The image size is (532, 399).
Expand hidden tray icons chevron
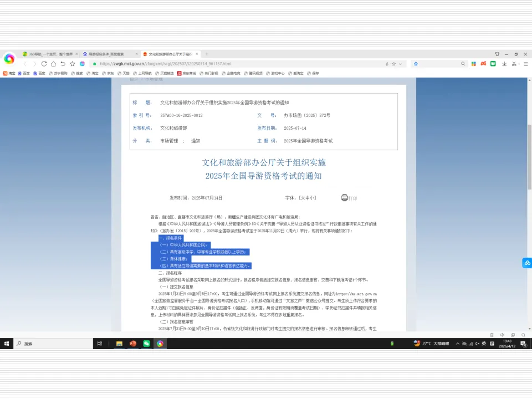tap(458, 344)
